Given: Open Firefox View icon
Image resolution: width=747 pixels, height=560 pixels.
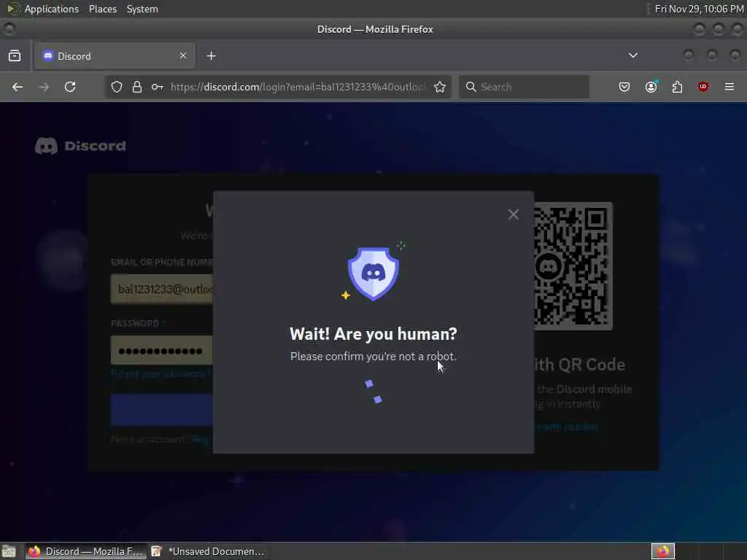Looking at the screenshot, I should (15, 55).
